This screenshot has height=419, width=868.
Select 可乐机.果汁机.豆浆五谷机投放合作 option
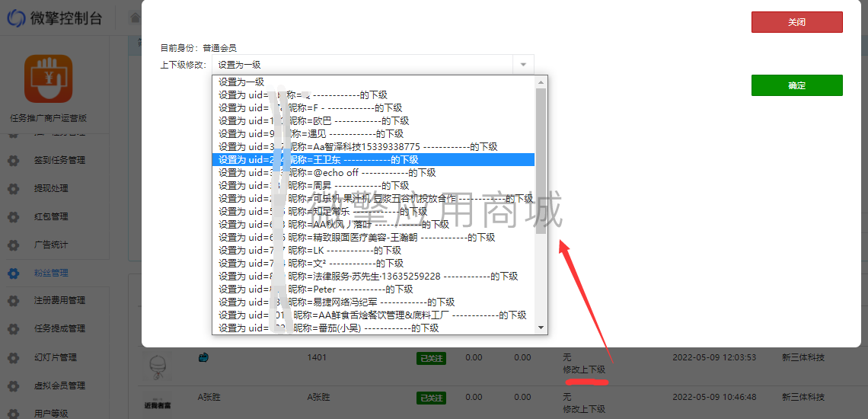pos(374,198)
